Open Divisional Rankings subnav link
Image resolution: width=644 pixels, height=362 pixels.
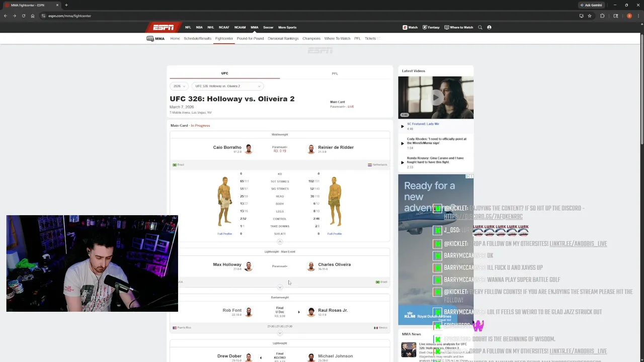(x=283, y=38)
